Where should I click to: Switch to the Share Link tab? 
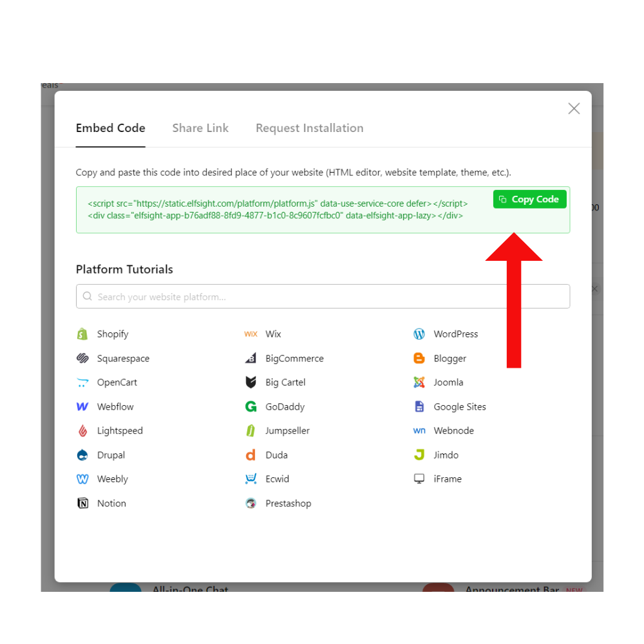tap(200, 128)
